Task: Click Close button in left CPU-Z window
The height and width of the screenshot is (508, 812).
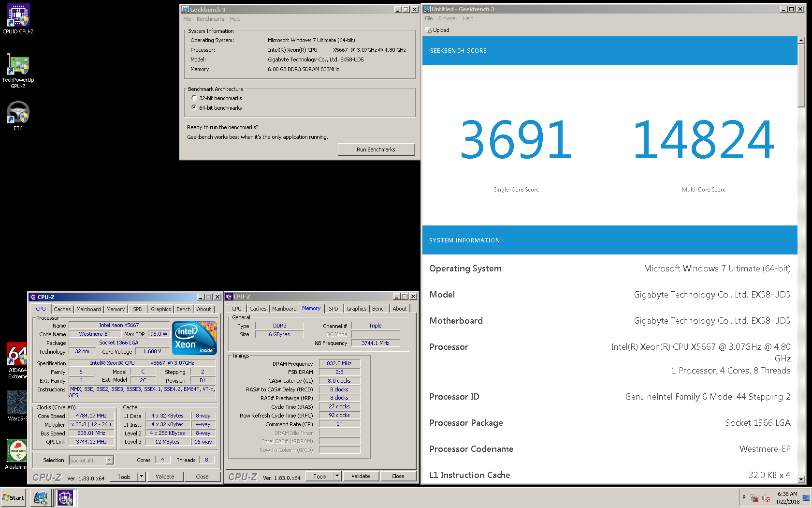Action: point(202,477)
